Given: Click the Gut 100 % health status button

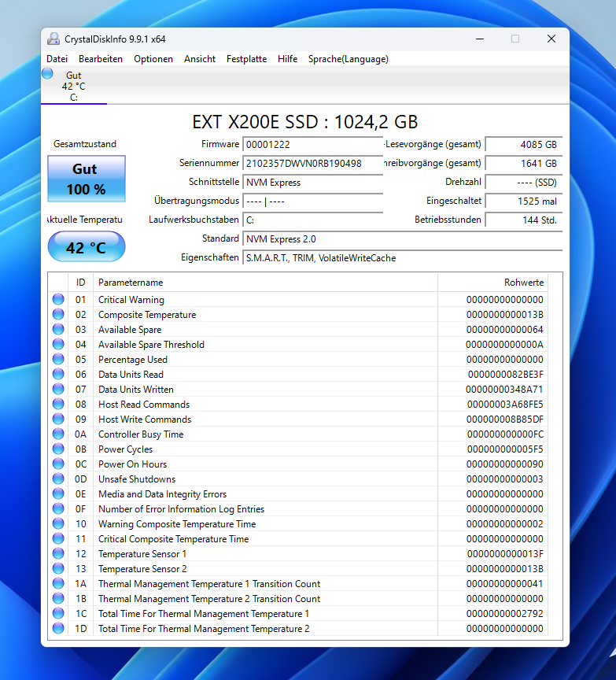Looking at the screenshot, I should coord(87,179).
